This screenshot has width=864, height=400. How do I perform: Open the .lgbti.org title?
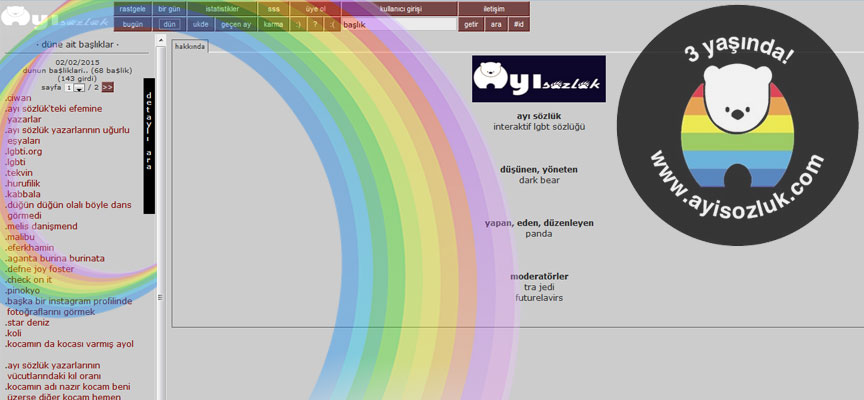(x=24, y=152)
